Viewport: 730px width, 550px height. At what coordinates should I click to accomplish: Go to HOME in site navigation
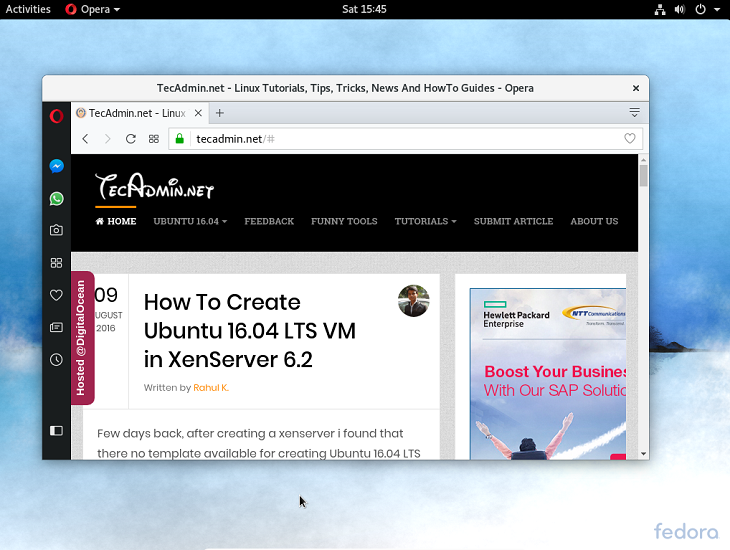click(116, 221)
